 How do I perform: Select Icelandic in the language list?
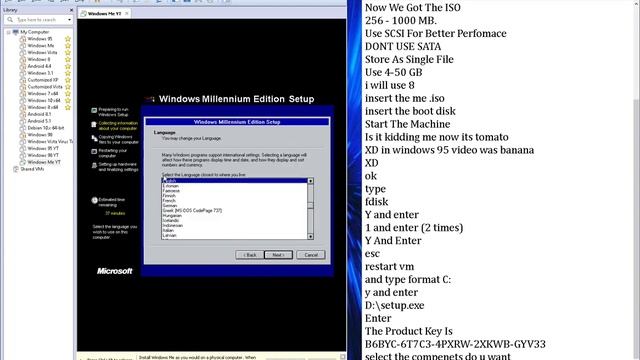tap(171, 220)
